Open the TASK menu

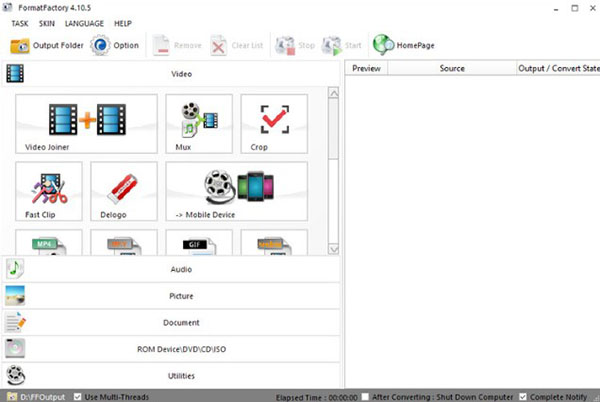pos(20,23)
